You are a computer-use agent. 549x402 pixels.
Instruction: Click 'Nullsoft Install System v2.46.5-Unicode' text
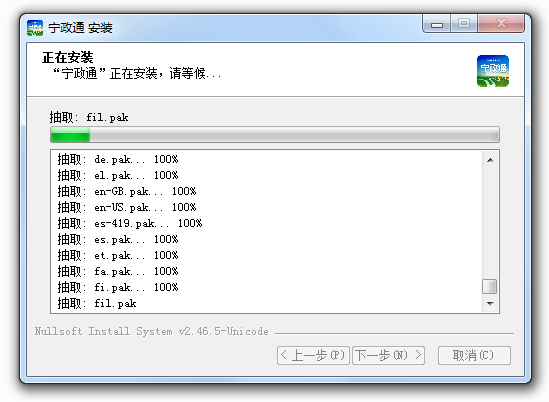152,331
